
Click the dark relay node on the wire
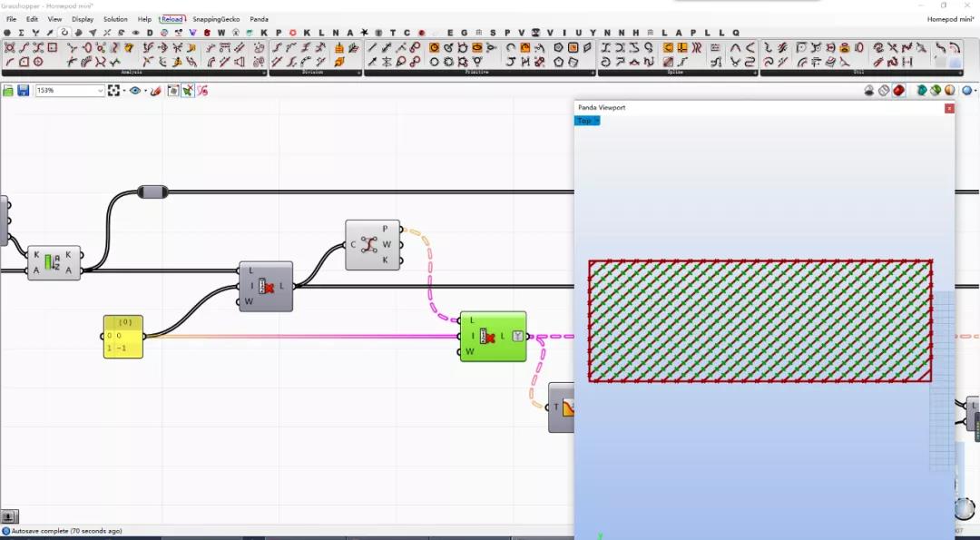152,191
